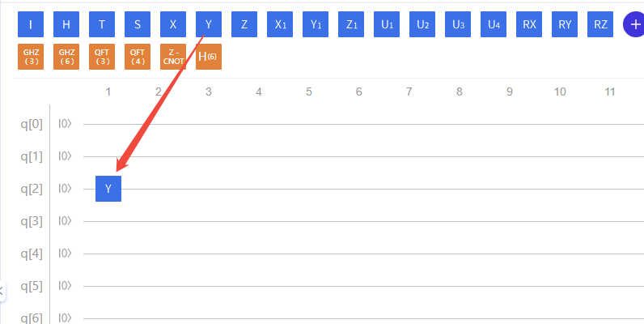Select the Y1 gate in the palette

tap(316, 24)
